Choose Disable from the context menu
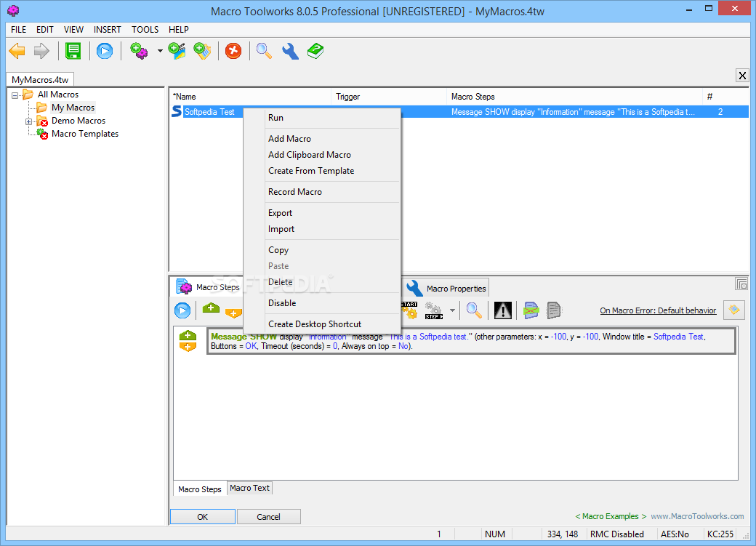Image resolution: width=756 pixels, height=546 pixels. (322, 303)
